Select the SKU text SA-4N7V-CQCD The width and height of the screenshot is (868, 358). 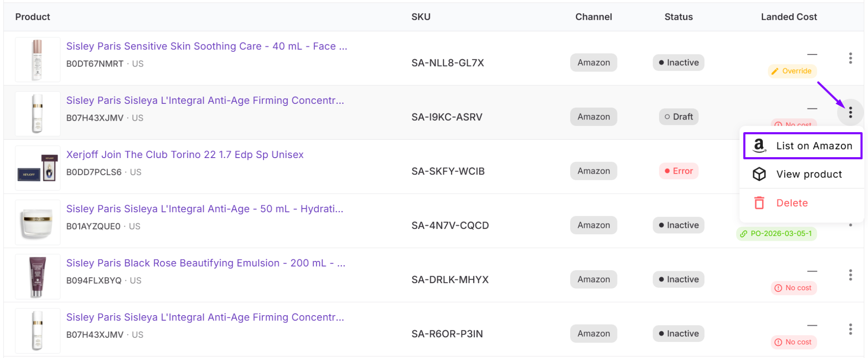pyautogui.click(x=450, y=225)
